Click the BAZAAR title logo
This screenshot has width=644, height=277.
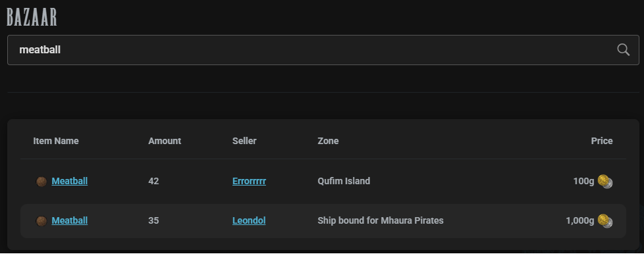pyautogui.click(x=32, y=16)
